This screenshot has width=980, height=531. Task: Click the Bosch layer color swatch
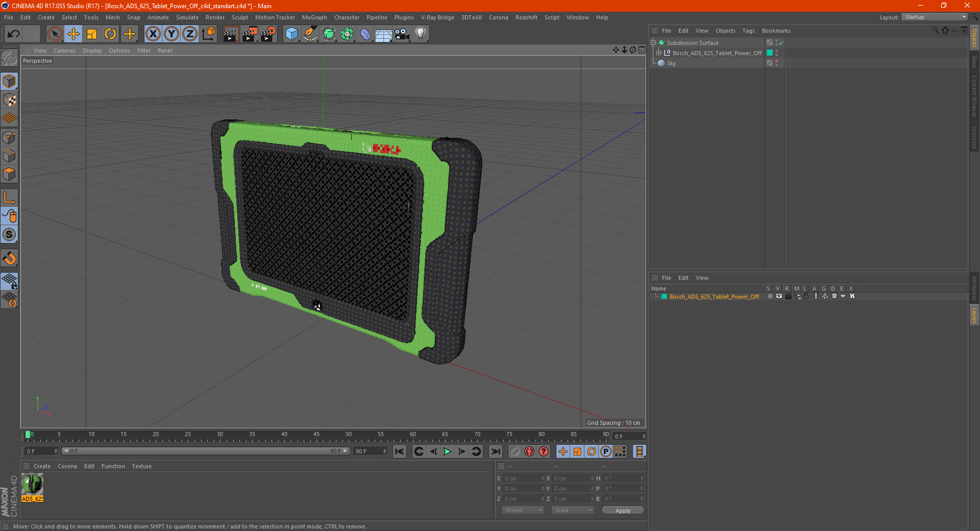664,297
